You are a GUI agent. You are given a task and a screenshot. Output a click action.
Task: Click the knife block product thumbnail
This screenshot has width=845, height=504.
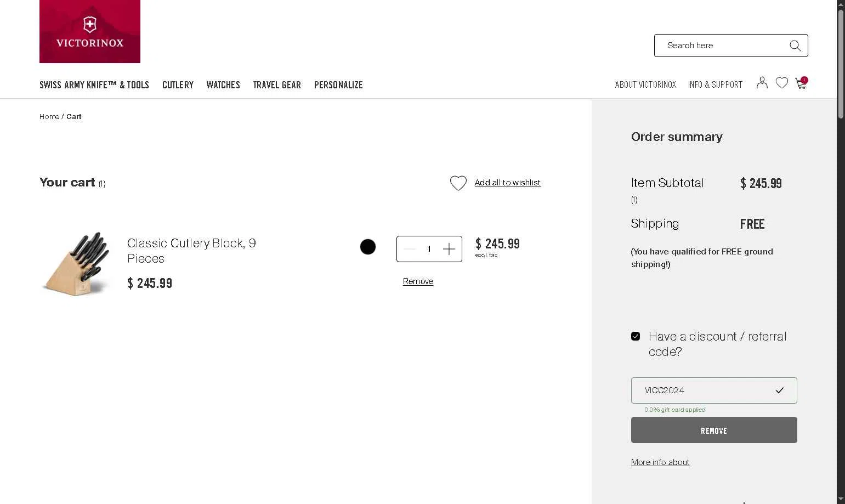[76, 264]
